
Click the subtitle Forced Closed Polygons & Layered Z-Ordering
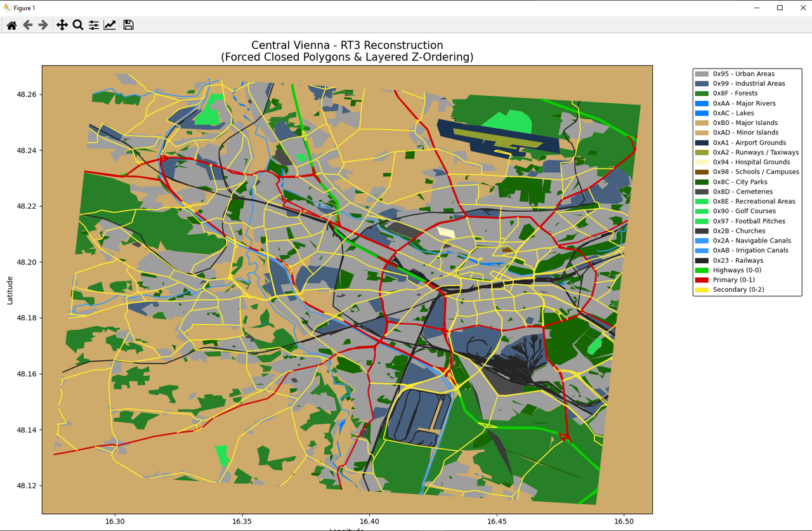347,57
